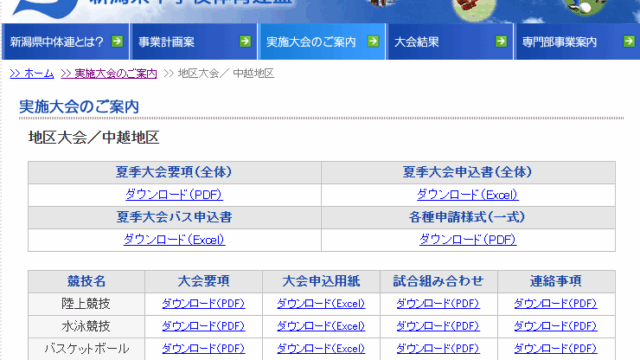
Task: Download 夏季大会要項(全体) PDF
Action: tap(174, 195)
